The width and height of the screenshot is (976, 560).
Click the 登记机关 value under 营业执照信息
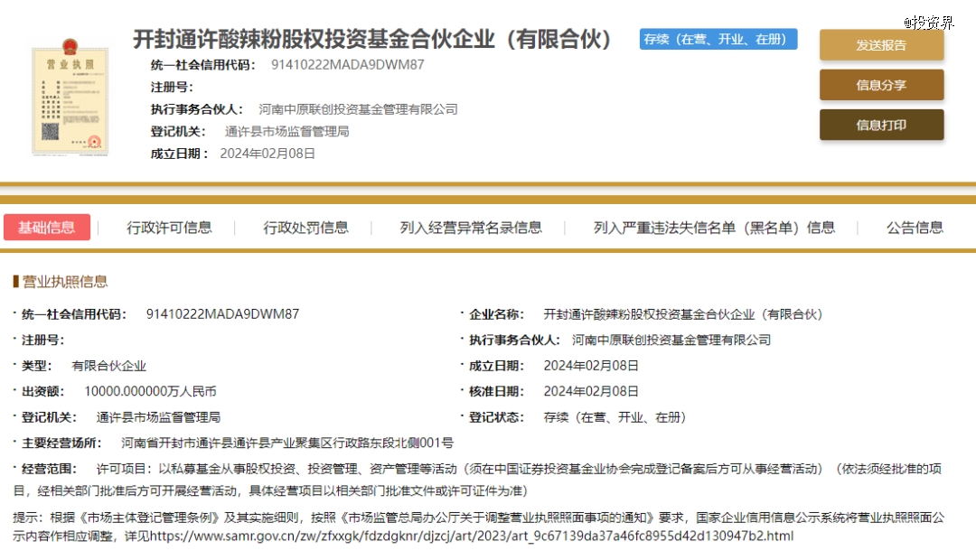[x=158, y=417]
